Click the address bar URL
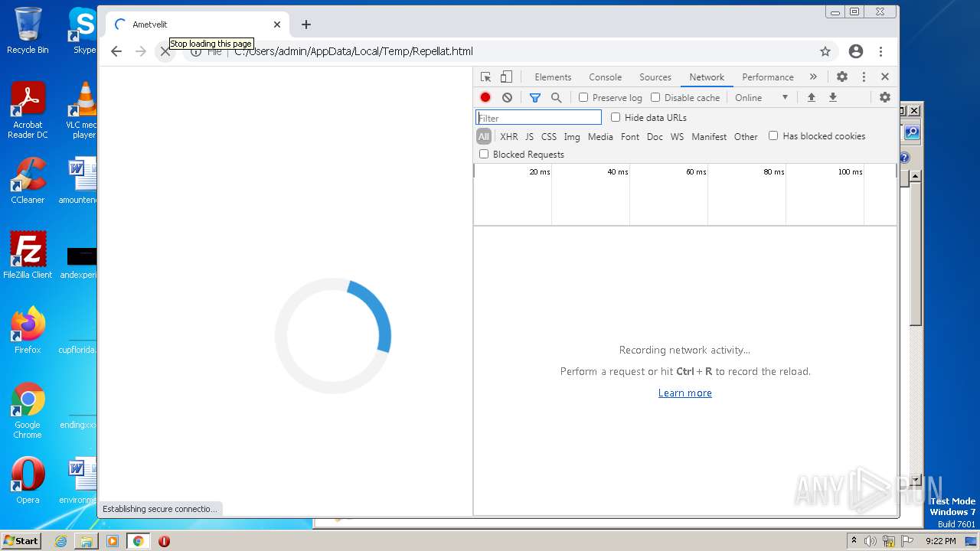 point(354,51)
